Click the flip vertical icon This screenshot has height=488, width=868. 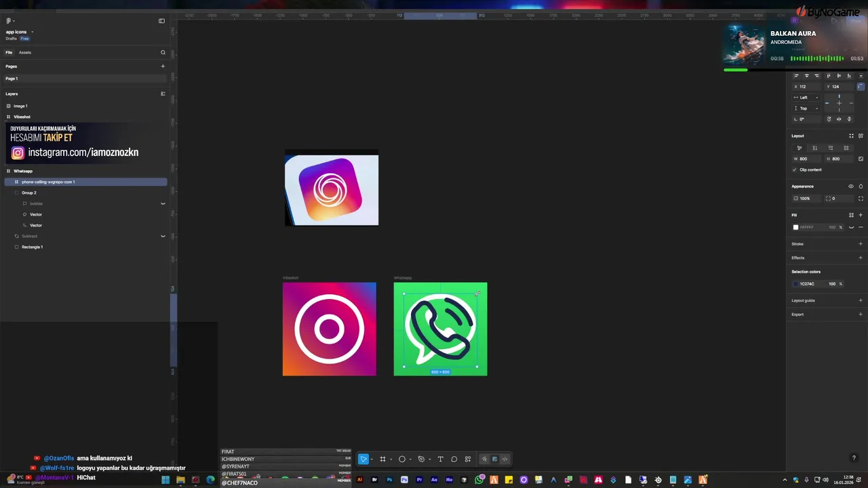[849, 119]
